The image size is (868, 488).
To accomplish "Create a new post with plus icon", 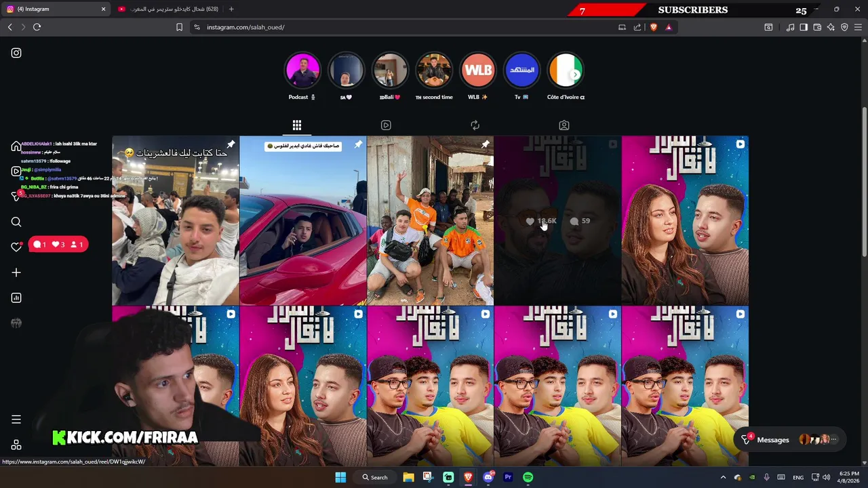I will click(16, 272).
